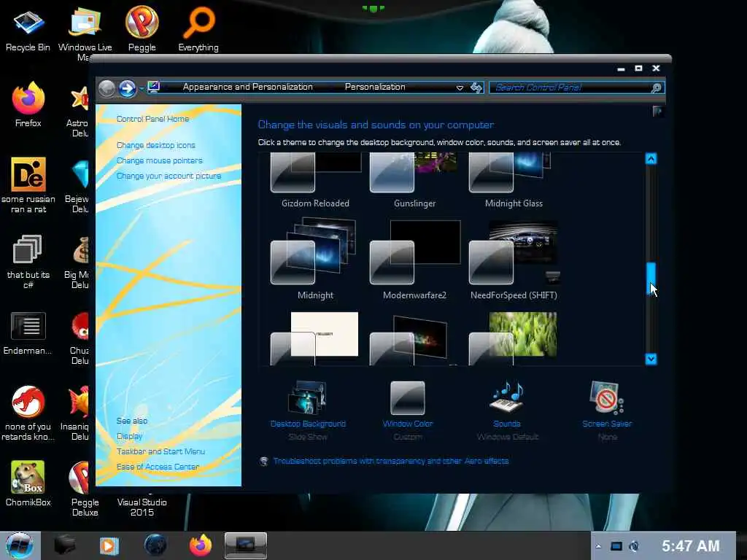This screenshot has height=560, width=747.
Task: Open Control Panel Home link
Action: pyautogui.click(x=153, y=119)
